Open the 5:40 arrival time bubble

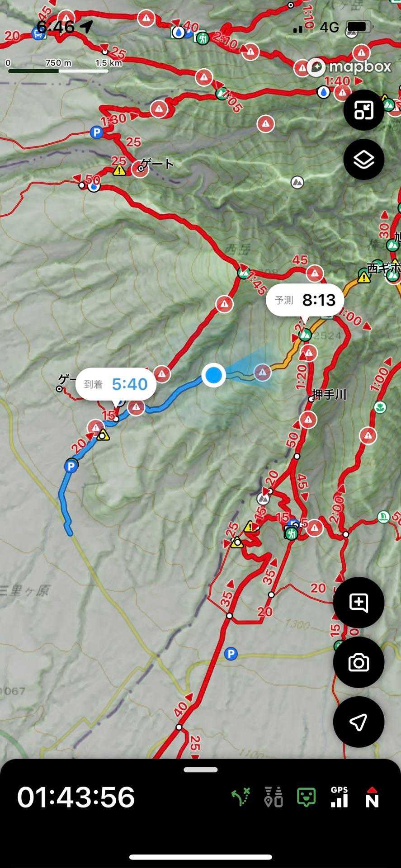pos(116,385)
